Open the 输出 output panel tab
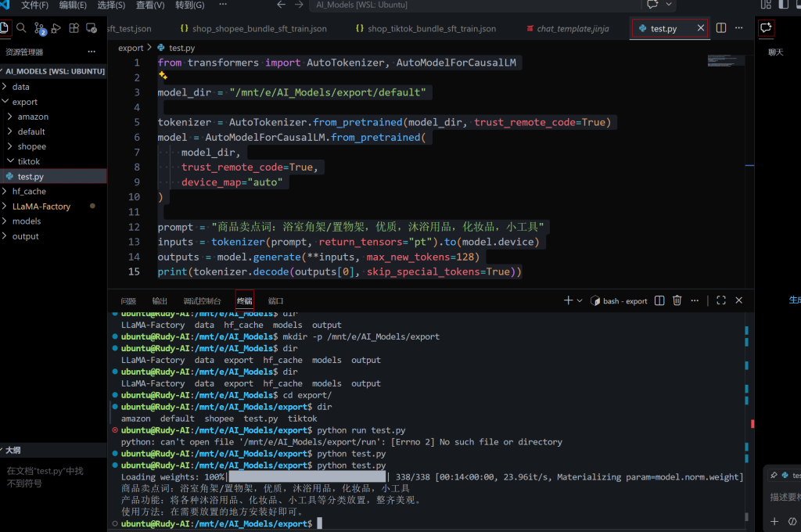Image resolution: width=801 pixels, height=532 pixels. (160, 300)
